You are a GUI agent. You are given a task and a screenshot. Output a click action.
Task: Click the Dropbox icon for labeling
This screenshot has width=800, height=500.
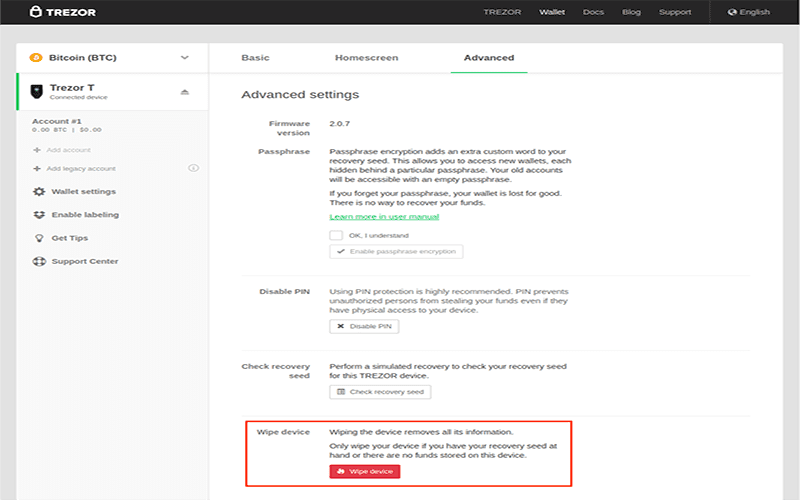pos(39,215)
